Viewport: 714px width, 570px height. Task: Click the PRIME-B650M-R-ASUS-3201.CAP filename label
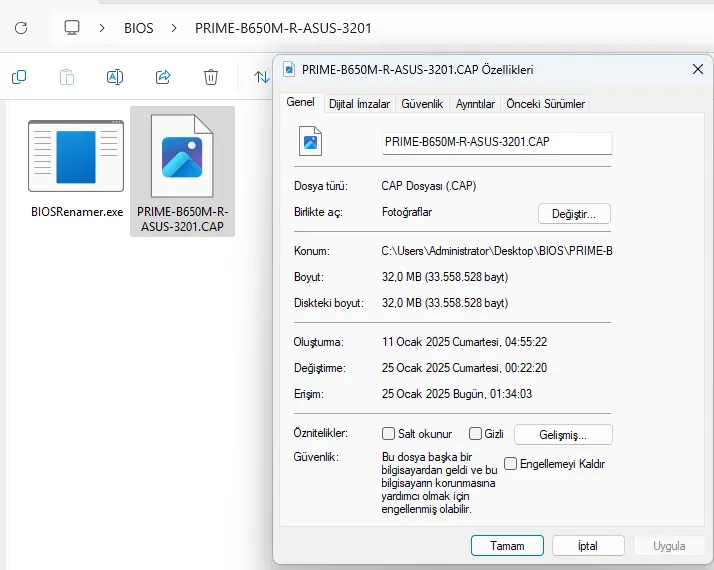tap(183, 219)
